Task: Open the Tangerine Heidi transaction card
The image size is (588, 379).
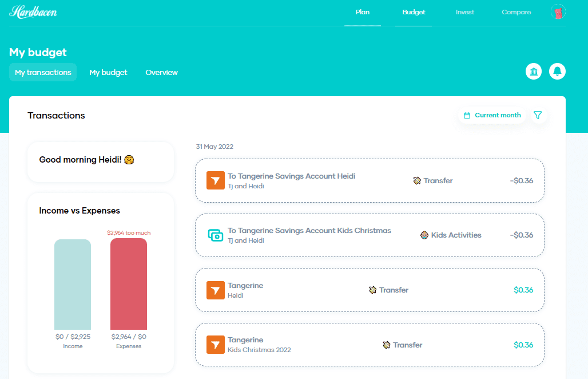Action: [370, 290]
